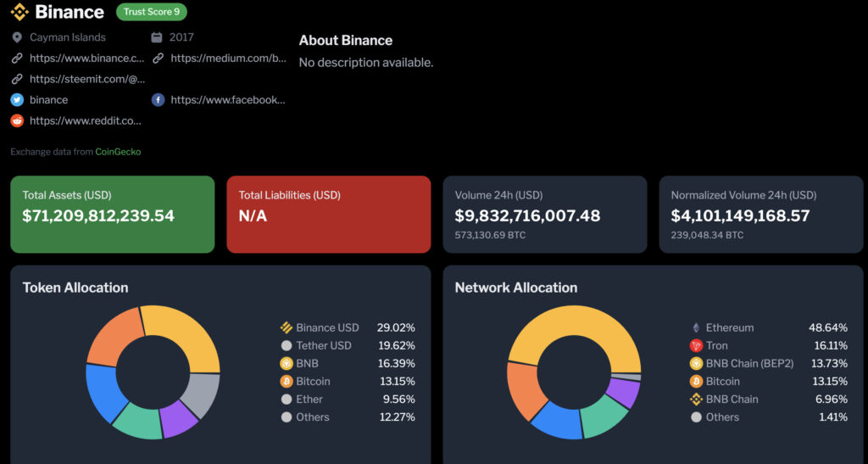Click the Binance USD 29.02% value
Viewport: 868px width, 464px height.
click(x=396, y=327)
